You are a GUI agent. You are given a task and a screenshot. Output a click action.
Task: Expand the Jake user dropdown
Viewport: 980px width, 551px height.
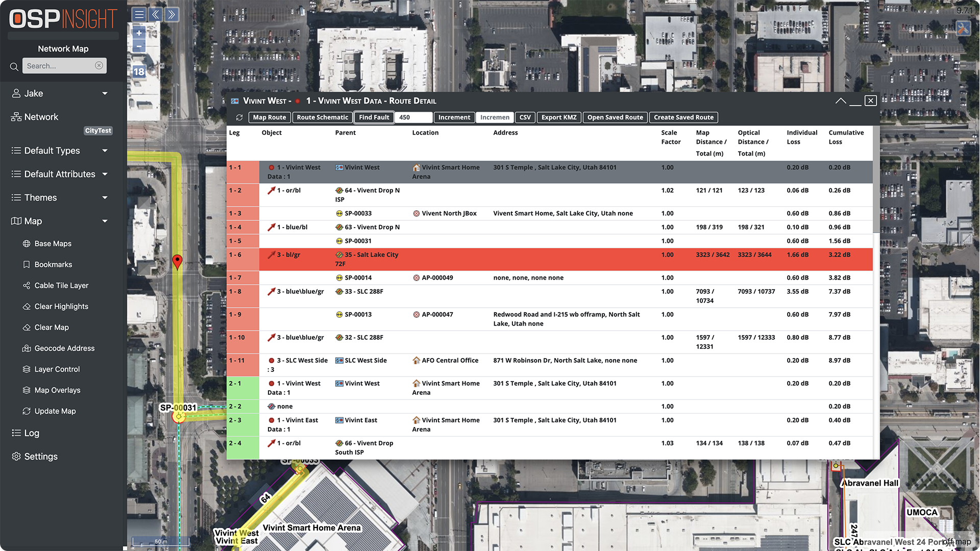(x=105, y=94)
